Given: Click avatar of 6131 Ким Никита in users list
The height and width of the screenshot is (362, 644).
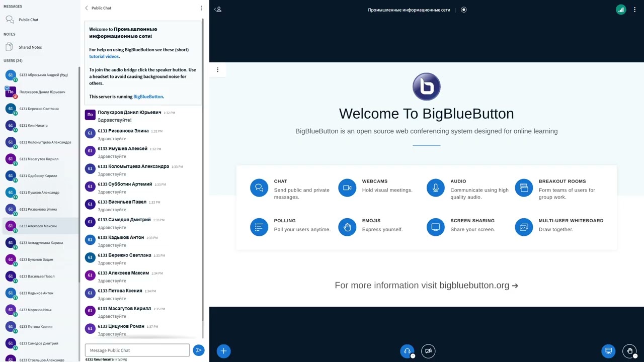Looking at the screenshot, I should (x=11, y=125).
